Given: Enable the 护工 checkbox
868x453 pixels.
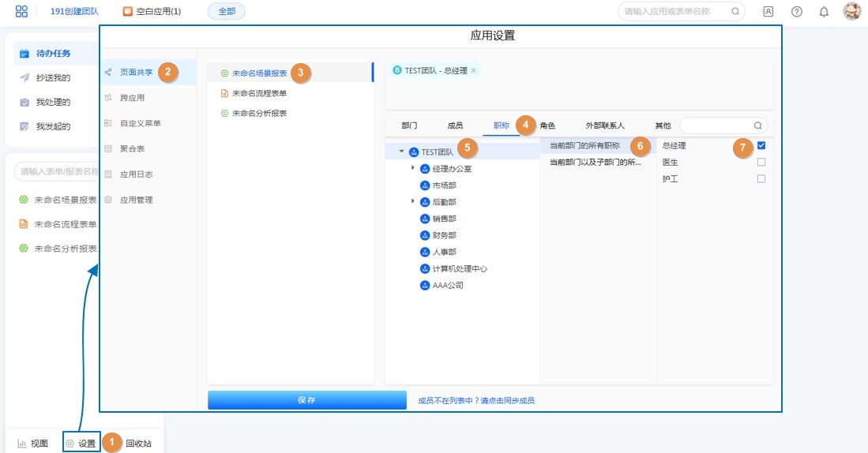Looking at the screenshot, I should point(761,178).
